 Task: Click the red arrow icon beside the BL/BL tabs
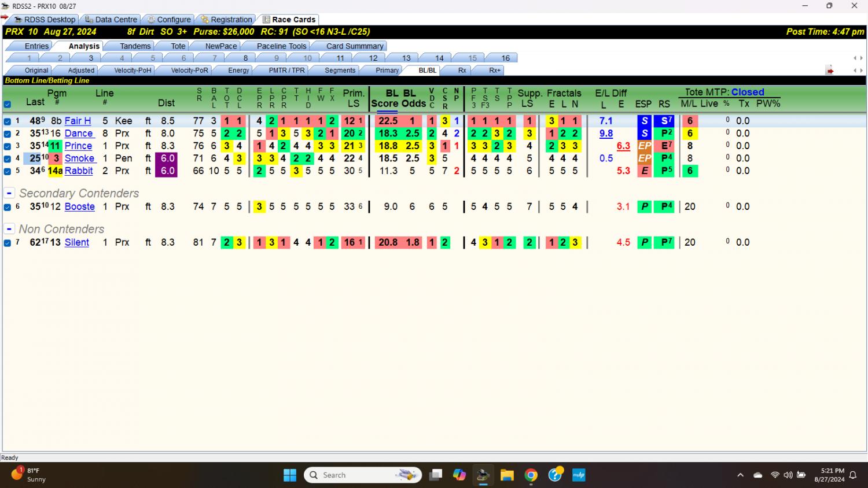[830, 71]
